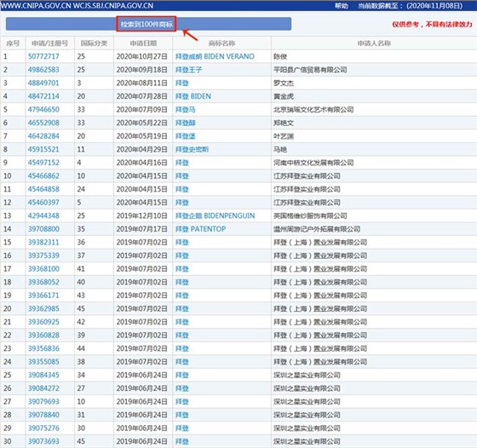Open registration number 42944348

(43, 215)
